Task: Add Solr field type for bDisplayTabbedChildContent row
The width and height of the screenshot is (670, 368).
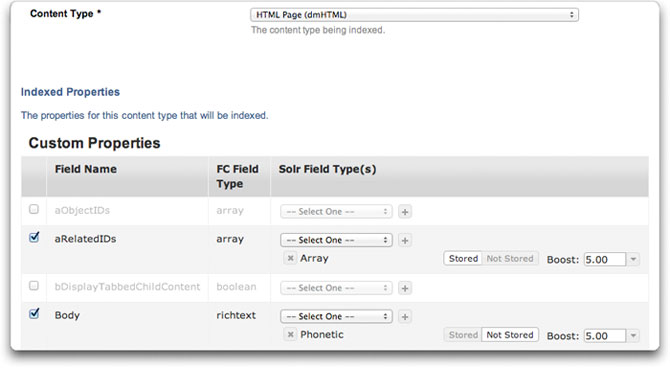Action: click(405, 288)
